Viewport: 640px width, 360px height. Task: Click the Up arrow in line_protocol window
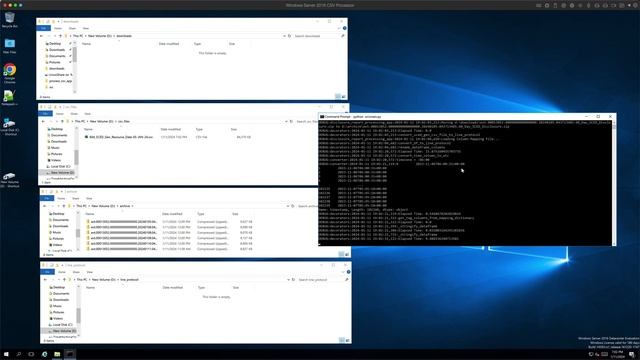pyautogui.click(x=64, y=280)
